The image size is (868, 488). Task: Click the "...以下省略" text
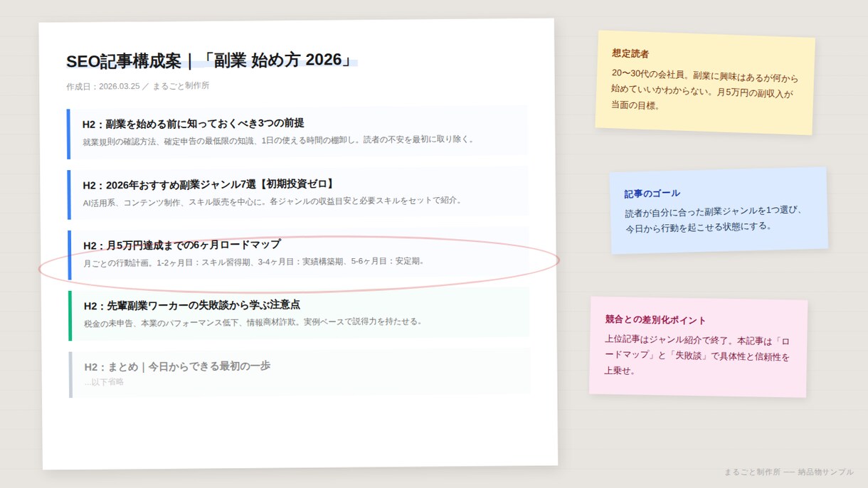click(105, 382)
